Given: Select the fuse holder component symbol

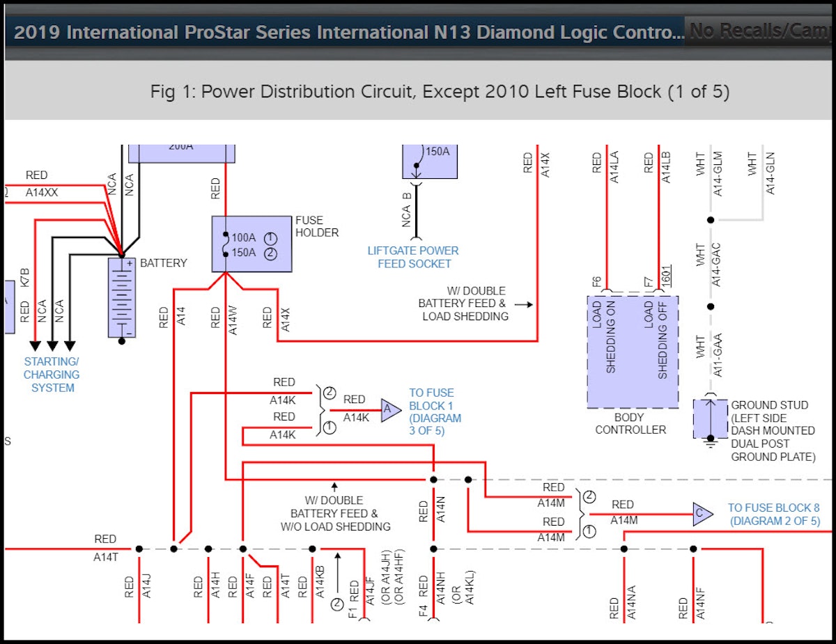Looking at the screenshot, I should coord(251,243).
